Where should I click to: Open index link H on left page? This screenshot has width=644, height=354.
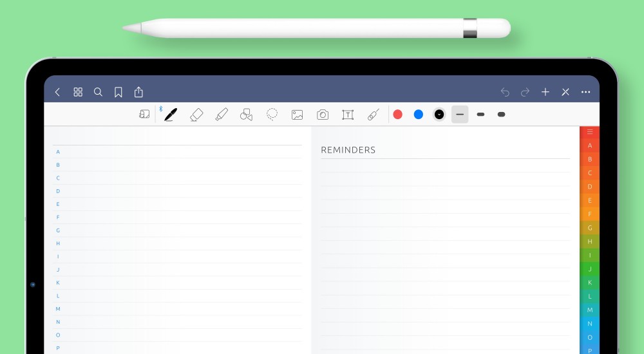pyautogui.click(x=58, y=243)
